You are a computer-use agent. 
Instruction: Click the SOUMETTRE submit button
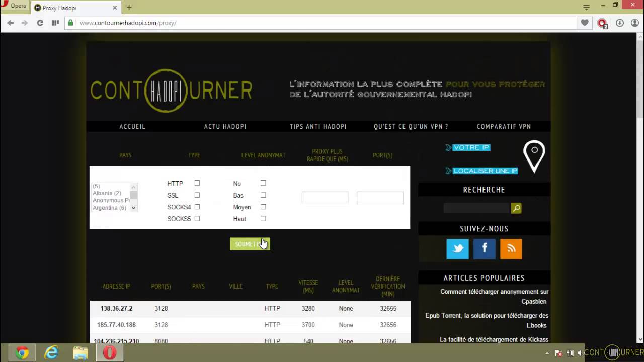pyautogui.click(x=250, y=244)
